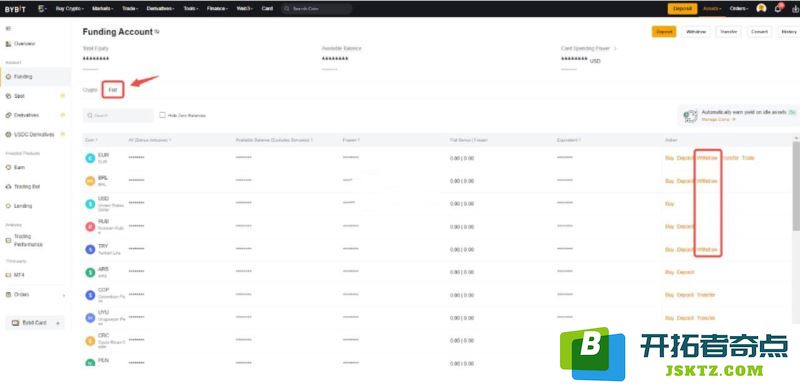The width and height of the screenshot is (800, 384).
Task: Collapse the sidebar with hamburger icon
Action: point(8,29)
